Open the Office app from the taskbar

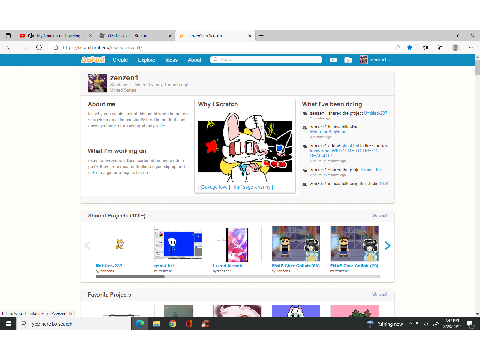click(x=189, y=324)
